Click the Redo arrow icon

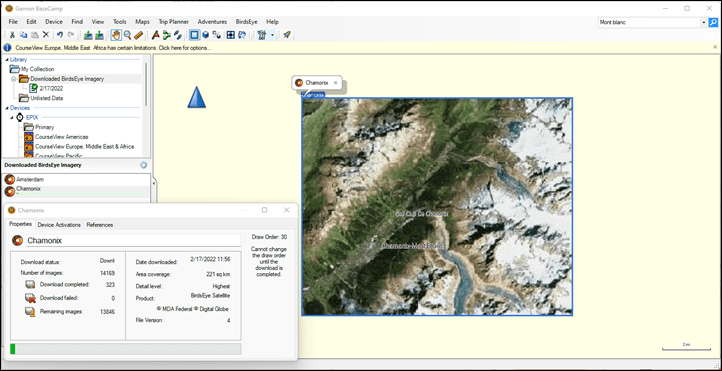point(71,35)
